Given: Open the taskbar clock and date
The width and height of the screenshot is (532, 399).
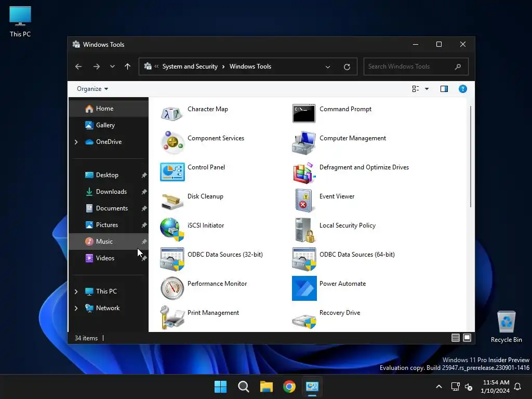Looking at the screenshot, I should click(x=495, y=387).
